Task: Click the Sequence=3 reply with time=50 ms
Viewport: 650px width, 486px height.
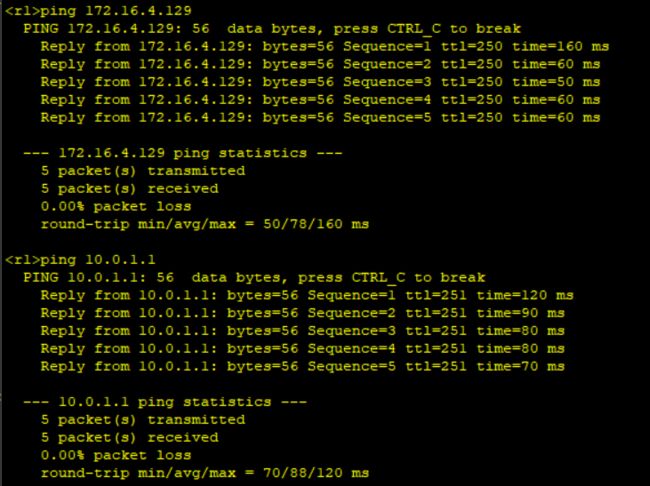Action: (x=320, y=82)
